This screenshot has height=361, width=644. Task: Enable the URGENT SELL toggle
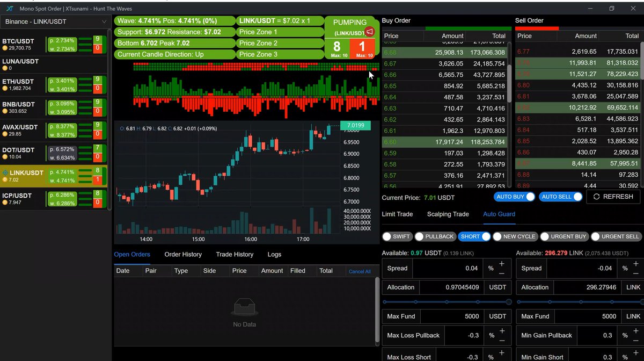pos(616,236)
